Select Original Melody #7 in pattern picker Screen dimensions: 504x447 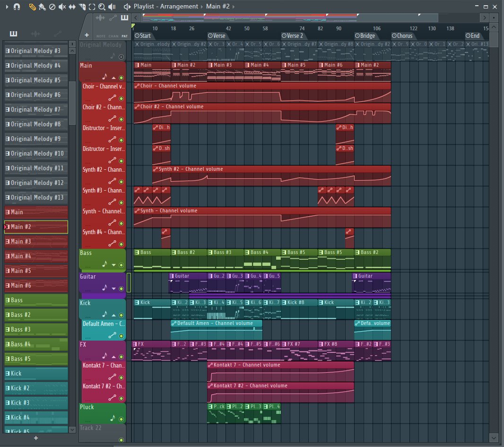[x=36, y=109]
